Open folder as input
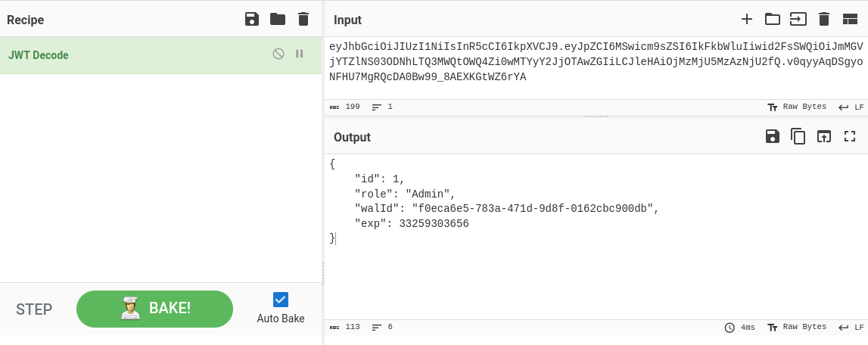Viewport: 868px width, 345px height. pos(772,20)
